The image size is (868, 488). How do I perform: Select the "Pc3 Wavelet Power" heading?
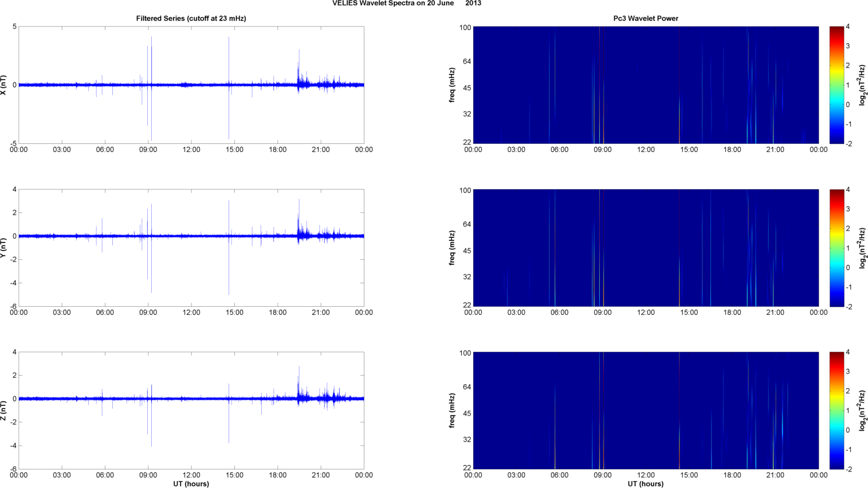click(646, 18)
